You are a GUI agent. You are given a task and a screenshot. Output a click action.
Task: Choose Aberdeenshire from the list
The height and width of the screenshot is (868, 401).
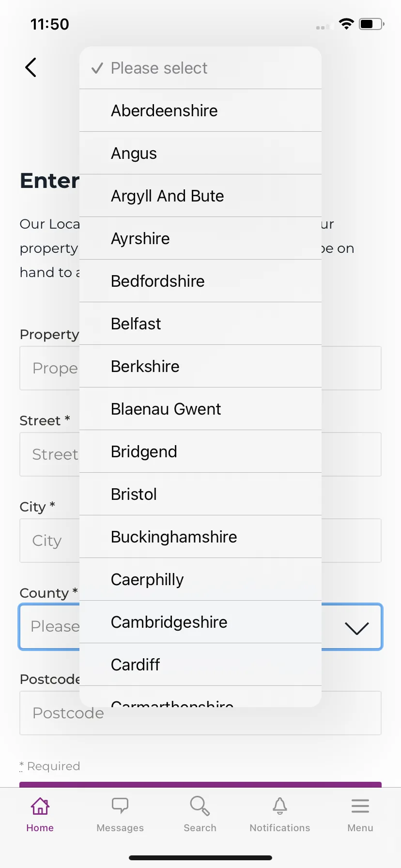[x=200, y=110]
